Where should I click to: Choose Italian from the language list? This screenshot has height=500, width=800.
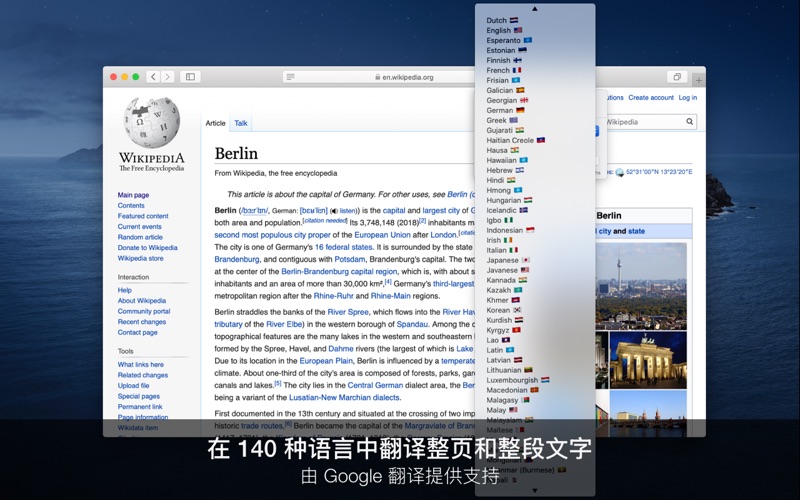tap(502, 250)
